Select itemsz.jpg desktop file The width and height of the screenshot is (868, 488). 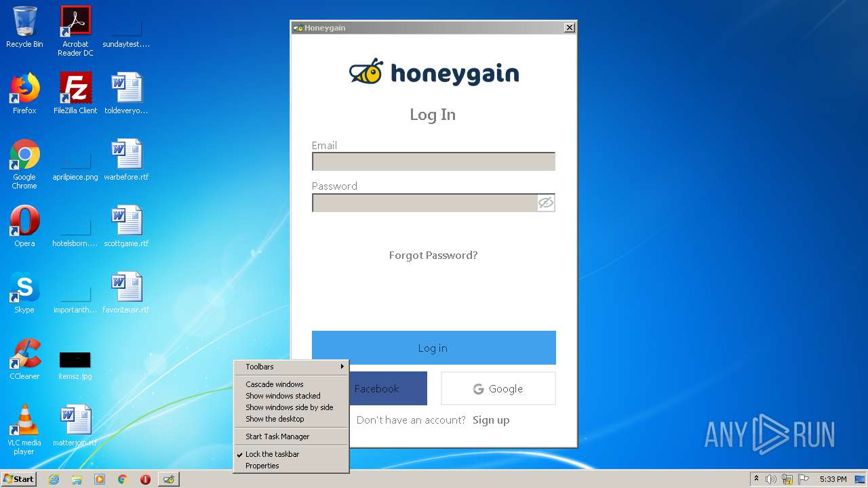(75, 365)
